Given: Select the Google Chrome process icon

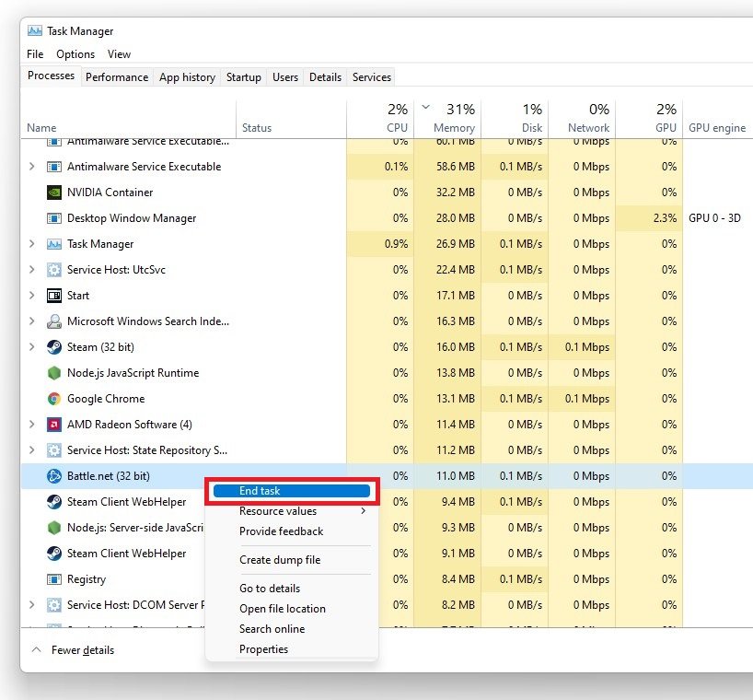Looking at the screenshot, I should (x=54, y=399).
